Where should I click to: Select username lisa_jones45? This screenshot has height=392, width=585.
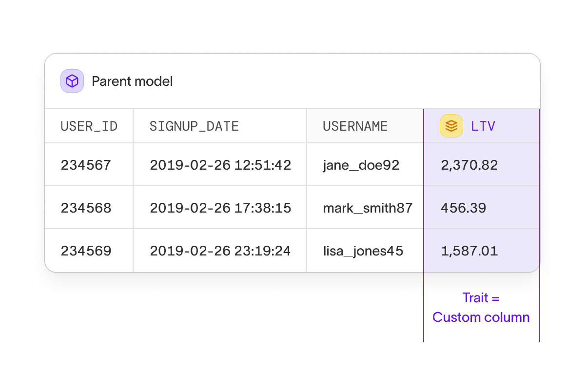363,251
